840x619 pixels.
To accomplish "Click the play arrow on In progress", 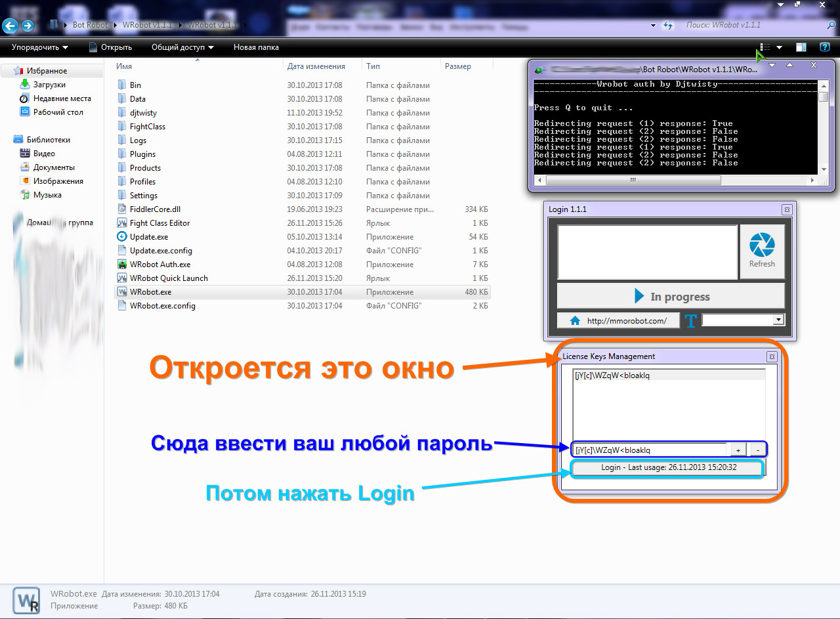I will (639, 296).
